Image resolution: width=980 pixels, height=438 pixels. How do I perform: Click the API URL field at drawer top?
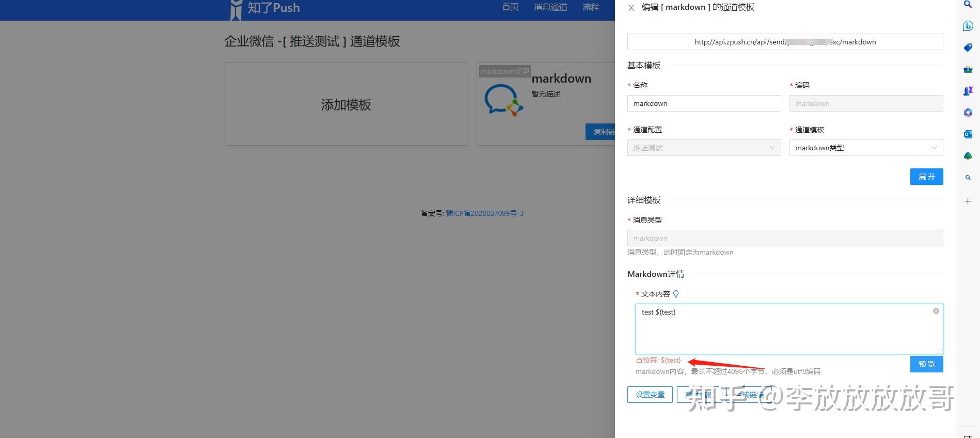(785, 42)
